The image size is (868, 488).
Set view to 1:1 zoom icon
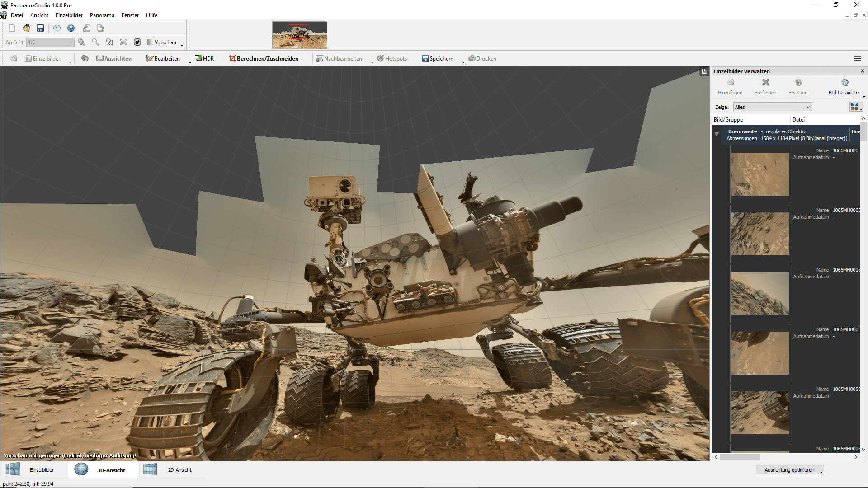coord(109,42)
